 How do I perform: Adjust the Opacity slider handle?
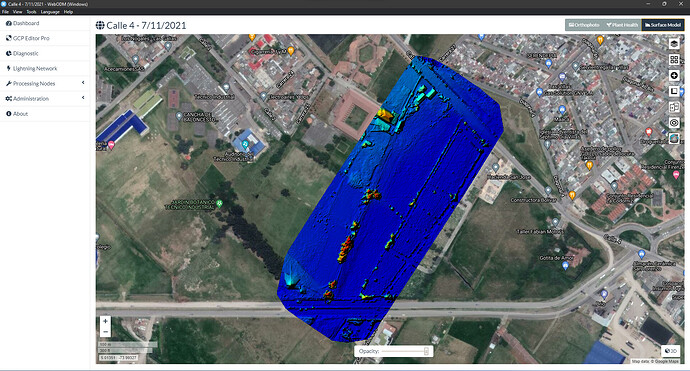click(x=426, y=351)
